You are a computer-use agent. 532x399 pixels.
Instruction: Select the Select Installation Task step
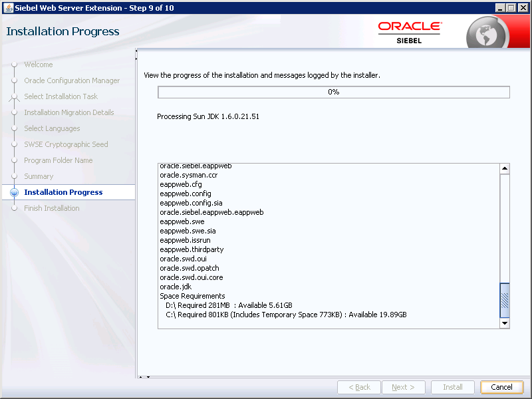(61, 96)
